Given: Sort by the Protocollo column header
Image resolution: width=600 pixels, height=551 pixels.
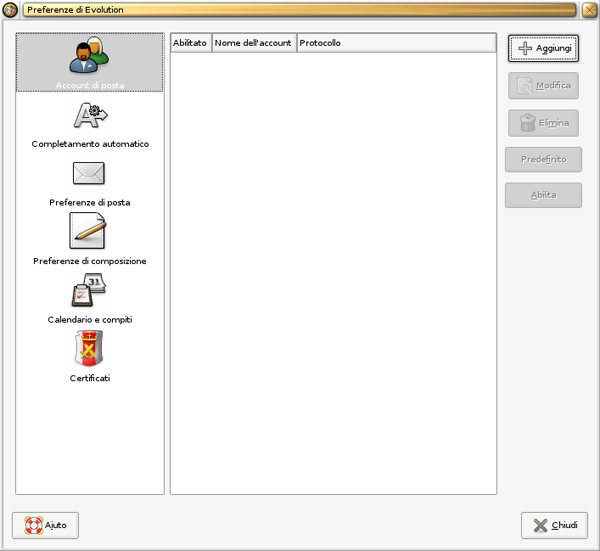Looking at the screenshot, I should [396, 43].
